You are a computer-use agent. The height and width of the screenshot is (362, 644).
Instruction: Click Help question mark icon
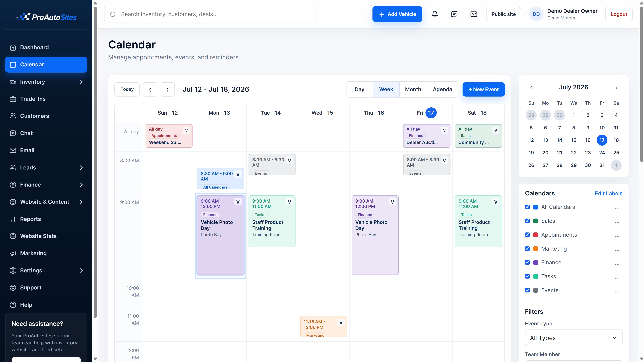click(13, 305)
